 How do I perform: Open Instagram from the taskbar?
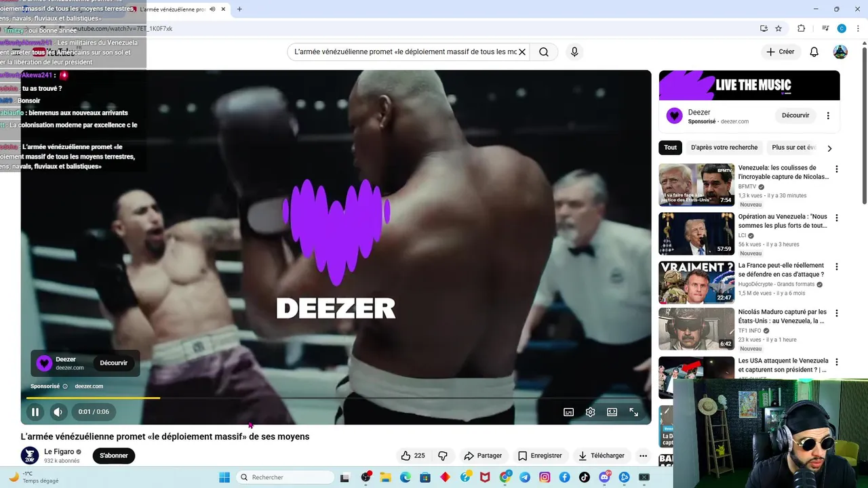545,477
